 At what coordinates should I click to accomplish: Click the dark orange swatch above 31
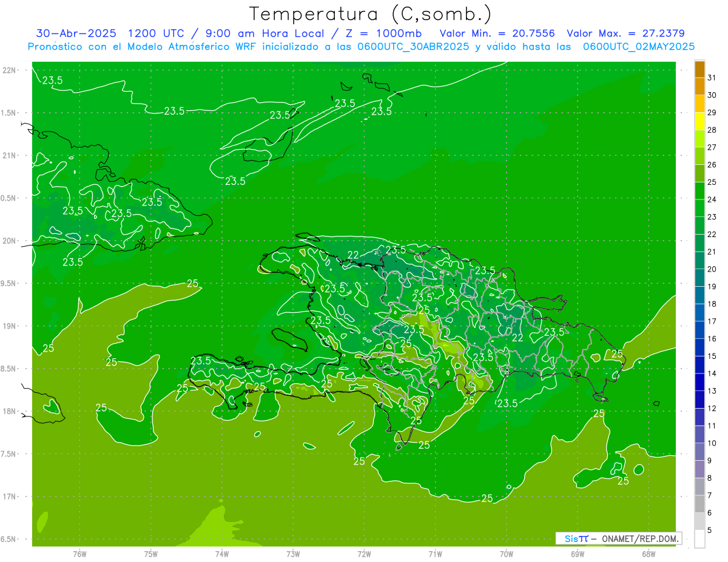699,70
